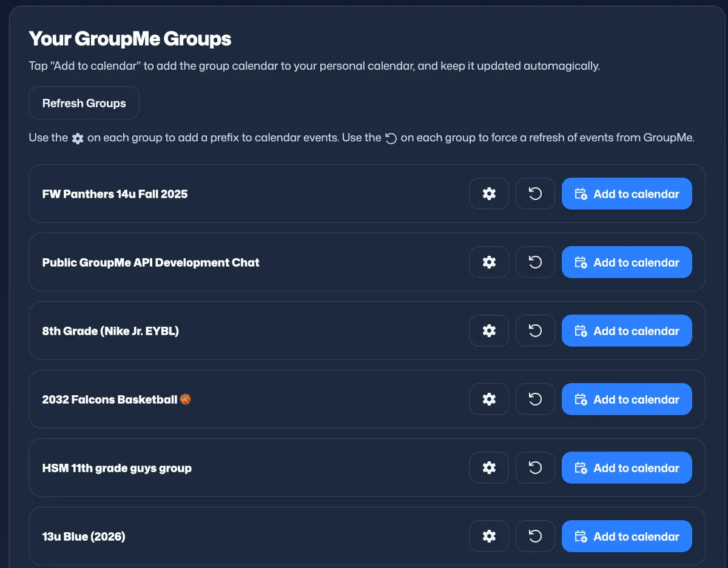Refresh events for 13u Blue (2026) group

[535, 536]
